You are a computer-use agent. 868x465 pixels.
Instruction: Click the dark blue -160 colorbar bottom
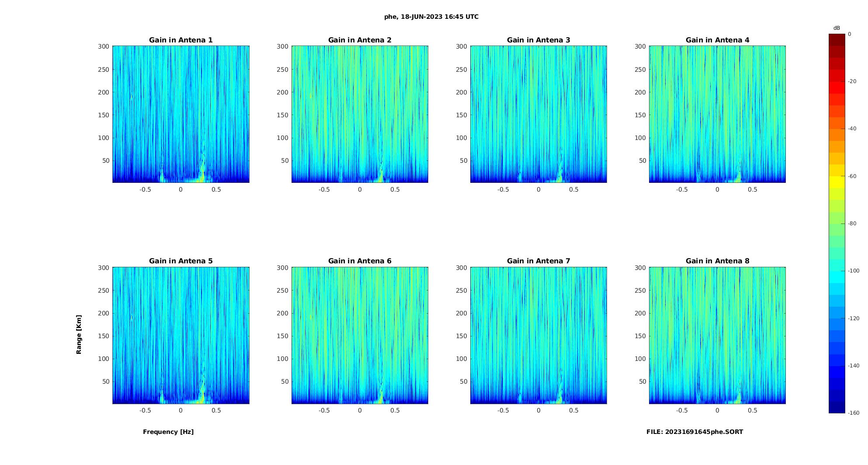837,407
